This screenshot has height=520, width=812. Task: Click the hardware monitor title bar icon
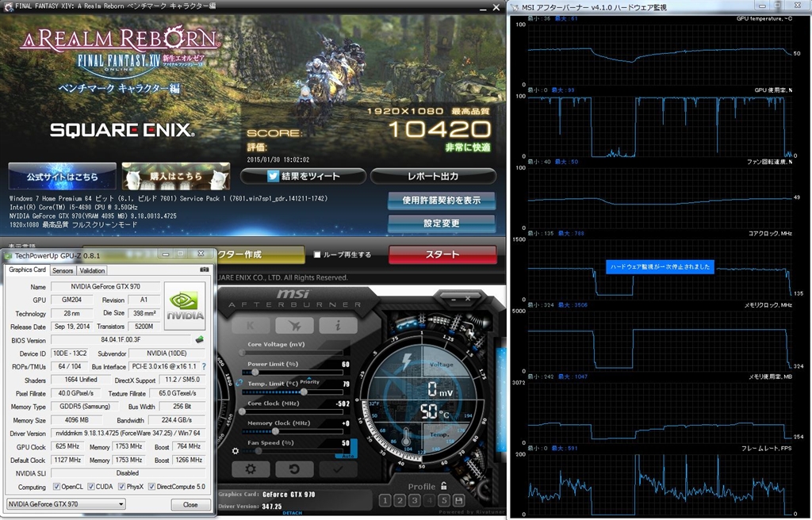coord(514,7)
